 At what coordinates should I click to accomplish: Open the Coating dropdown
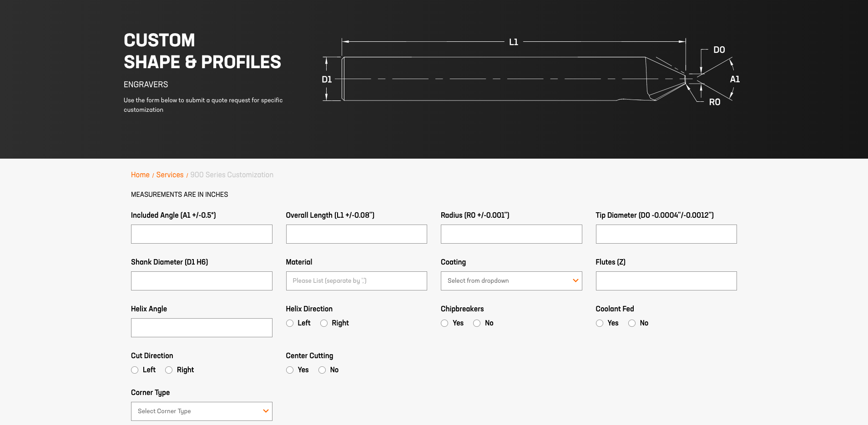tap(511, 281)
